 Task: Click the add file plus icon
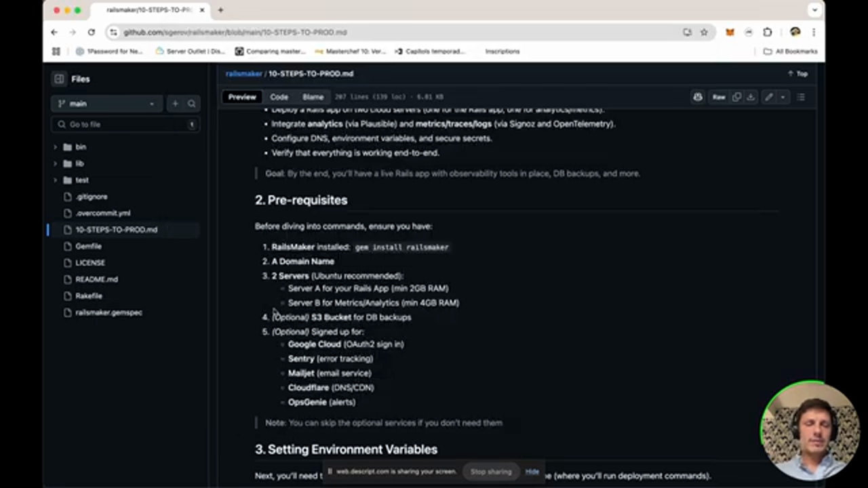pyautogui.click(x=175, y=104)
